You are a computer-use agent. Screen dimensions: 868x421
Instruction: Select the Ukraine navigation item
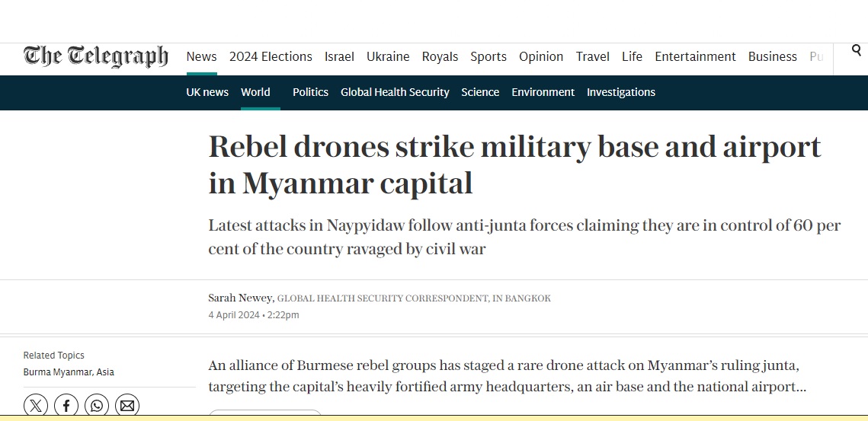pyautogui.click(x=388, y=56)
